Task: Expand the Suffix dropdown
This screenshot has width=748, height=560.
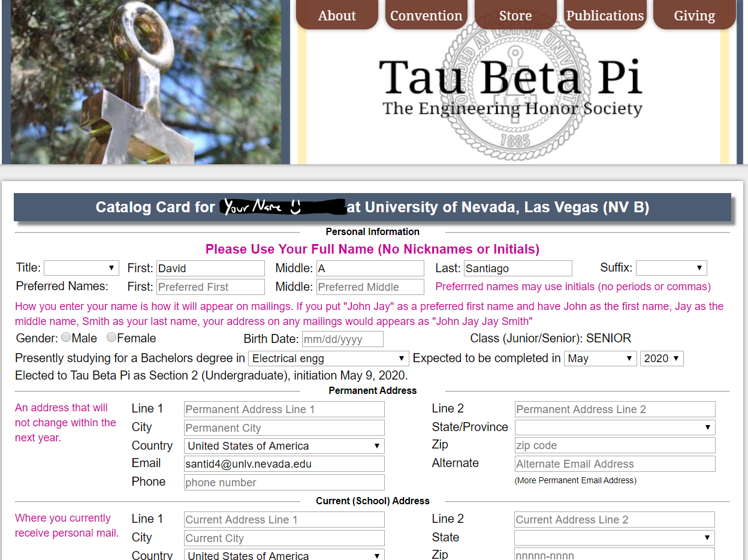Action: [x=671, y=268]
